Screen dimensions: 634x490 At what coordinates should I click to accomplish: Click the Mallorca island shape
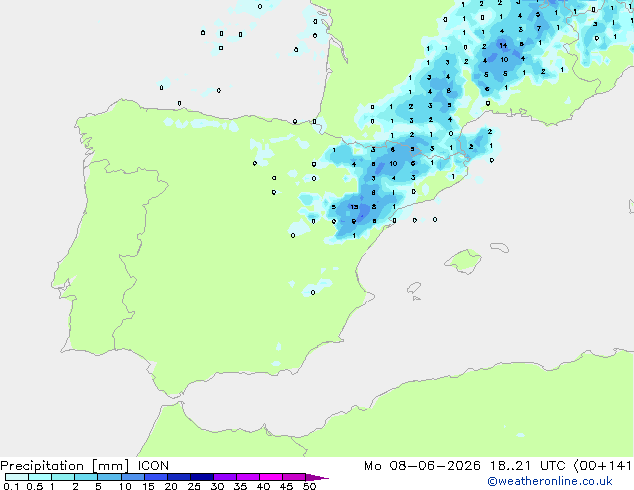(x=463, y=262)
